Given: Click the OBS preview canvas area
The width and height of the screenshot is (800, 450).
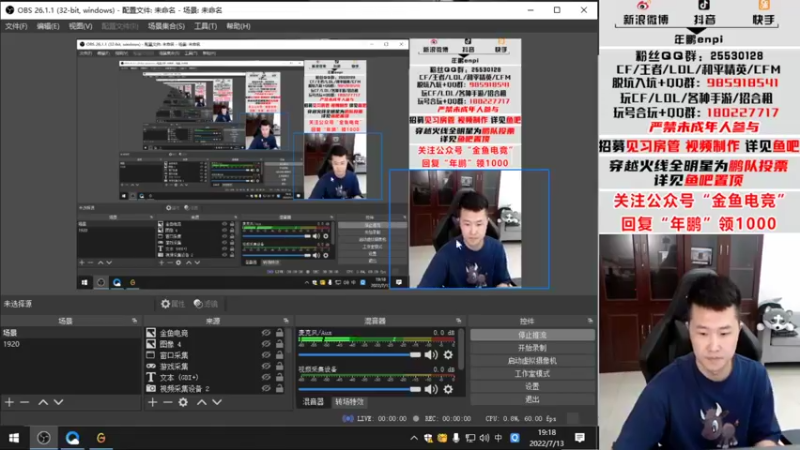Looking at the screenshot, I should tap(298, 164).
